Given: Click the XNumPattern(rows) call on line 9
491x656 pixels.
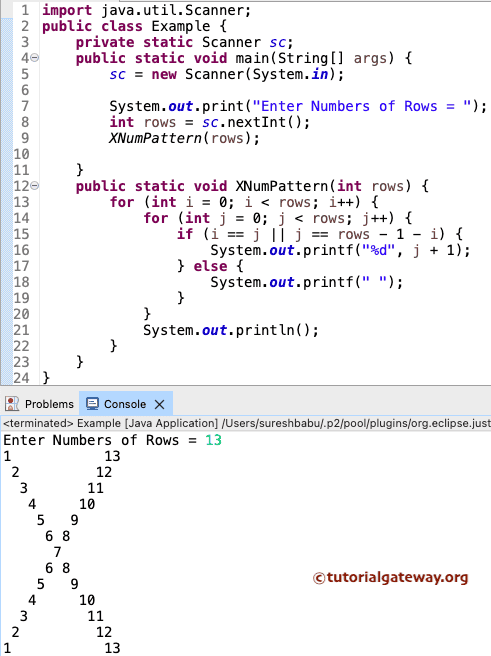Looking at the screenshot, I should point(184,138).
